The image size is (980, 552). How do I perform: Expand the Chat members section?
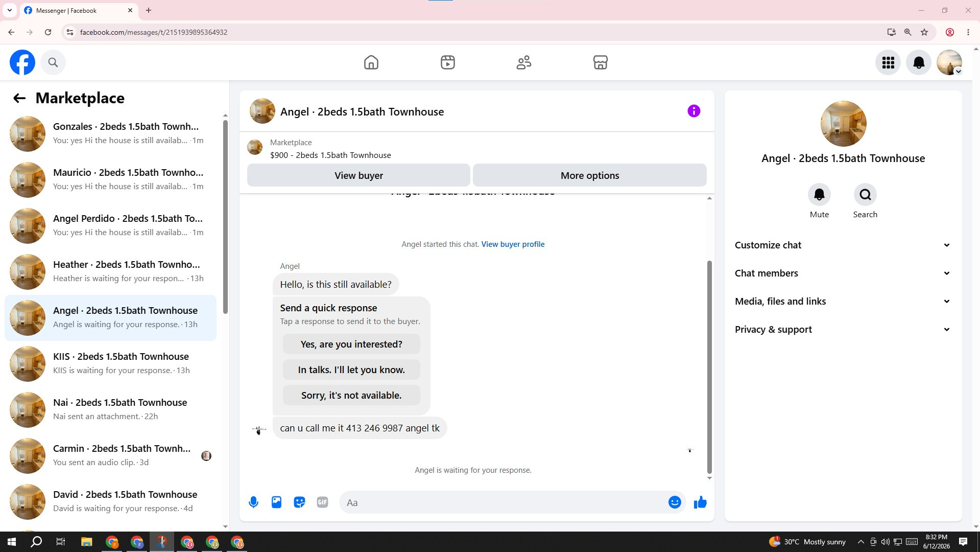coord(843,273)
